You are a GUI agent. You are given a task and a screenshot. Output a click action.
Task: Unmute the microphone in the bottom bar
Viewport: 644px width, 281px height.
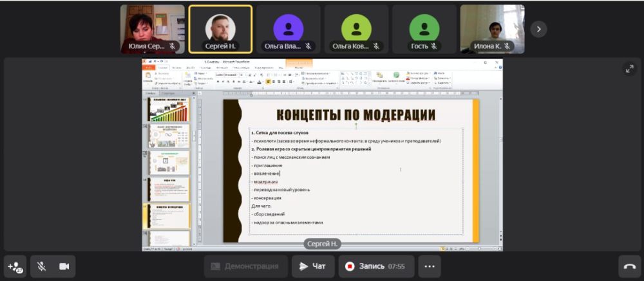click(41, 266)
